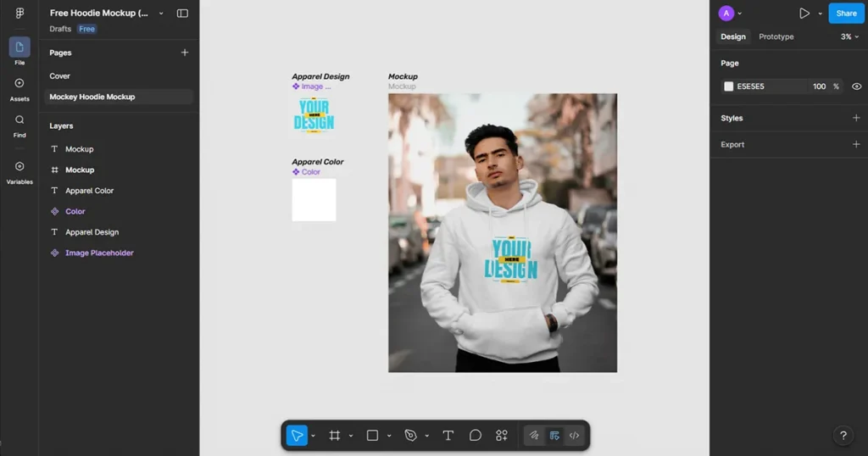Select the Text tool in toolbar

click(x=448, y=436)
